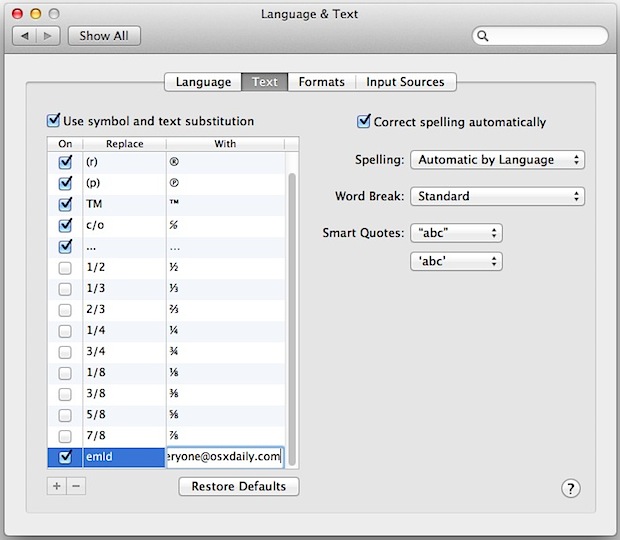Enable the 7/8 substitution checkbox
This screenshot has width=620, height=540.
65,436
